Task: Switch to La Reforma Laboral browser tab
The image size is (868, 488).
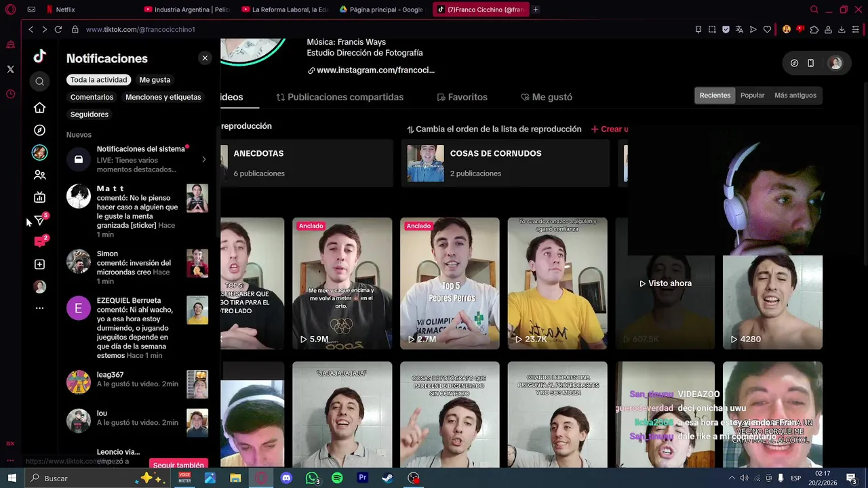Action: [285, 9]
